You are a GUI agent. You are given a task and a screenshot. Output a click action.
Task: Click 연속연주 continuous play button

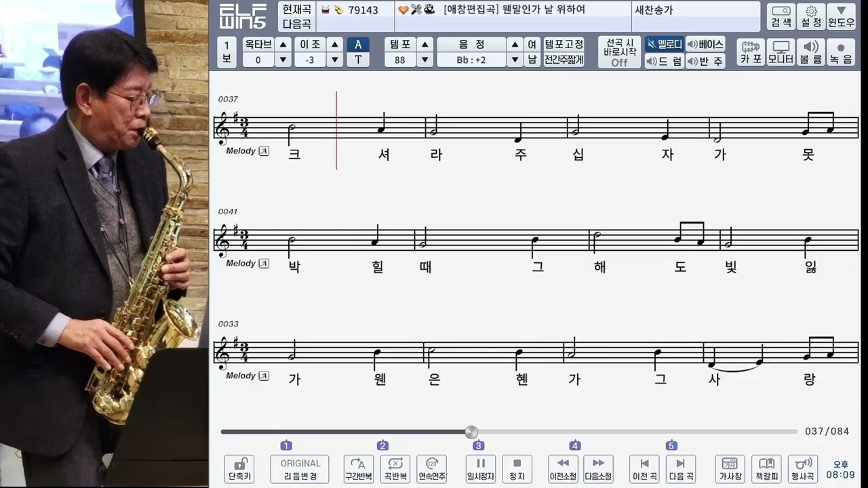tap(432, 469)
